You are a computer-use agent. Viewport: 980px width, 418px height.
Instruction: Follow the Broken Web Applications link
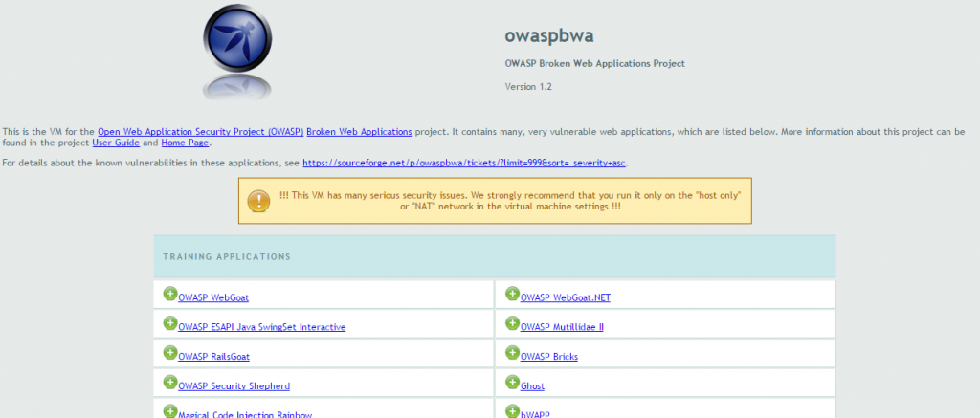360,132
